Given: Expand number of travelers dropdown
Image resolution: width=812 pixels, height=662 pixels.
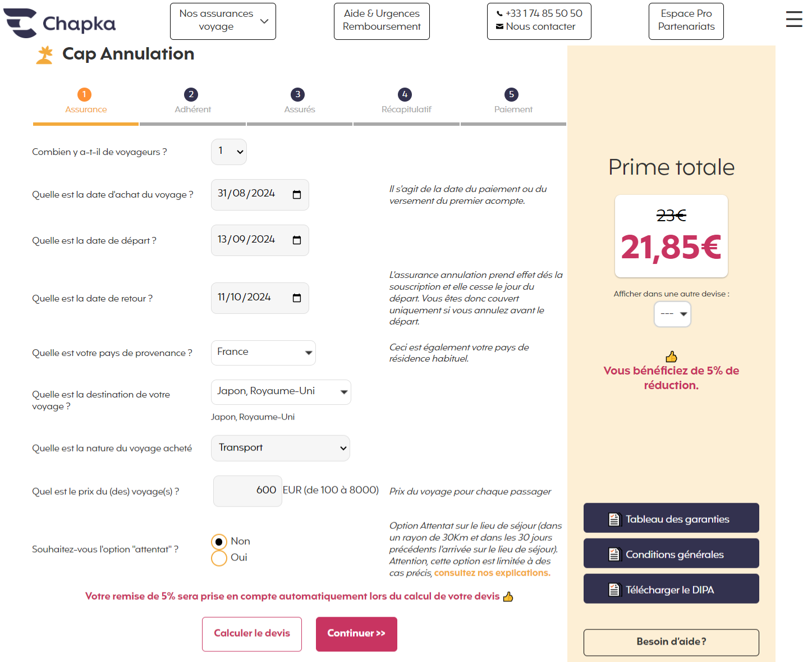Looking at the screenshot, I should click(x=229, y=152).
